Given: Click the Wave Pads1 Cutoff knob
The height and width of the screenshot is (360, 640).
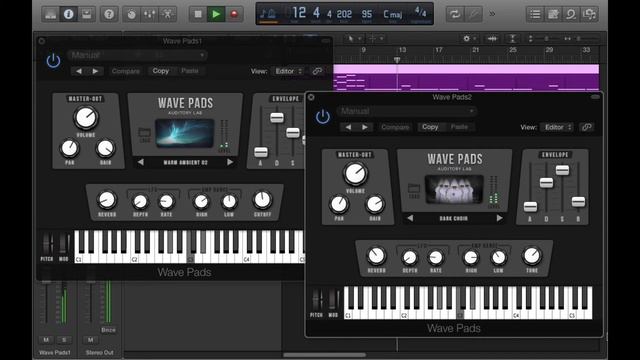Looking at the screenshot, I should click(262, 200).
